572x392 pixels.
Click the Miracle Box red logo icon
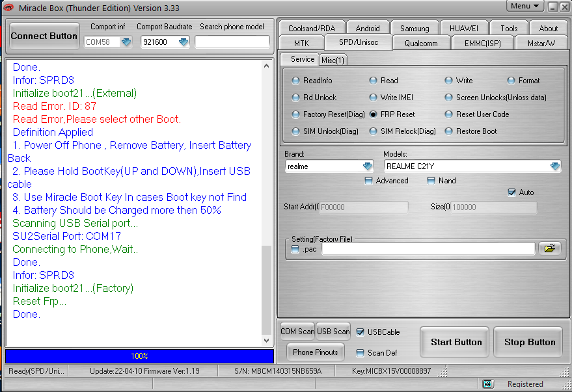(x=8, y=7)
